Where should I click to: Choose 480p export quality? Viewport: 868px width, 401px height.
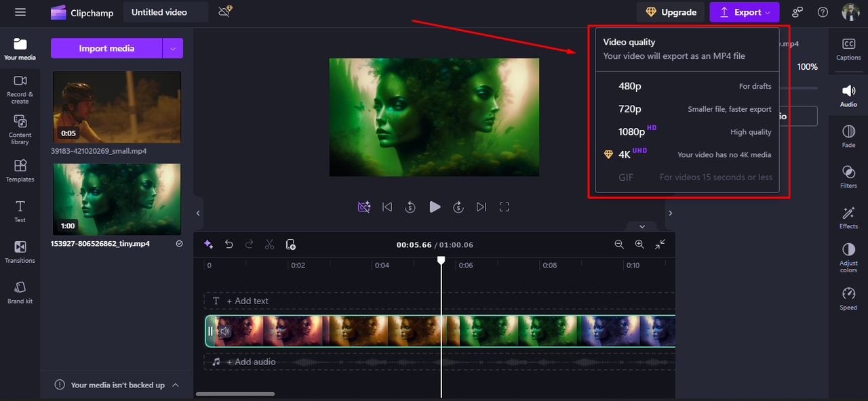(687, 86)
